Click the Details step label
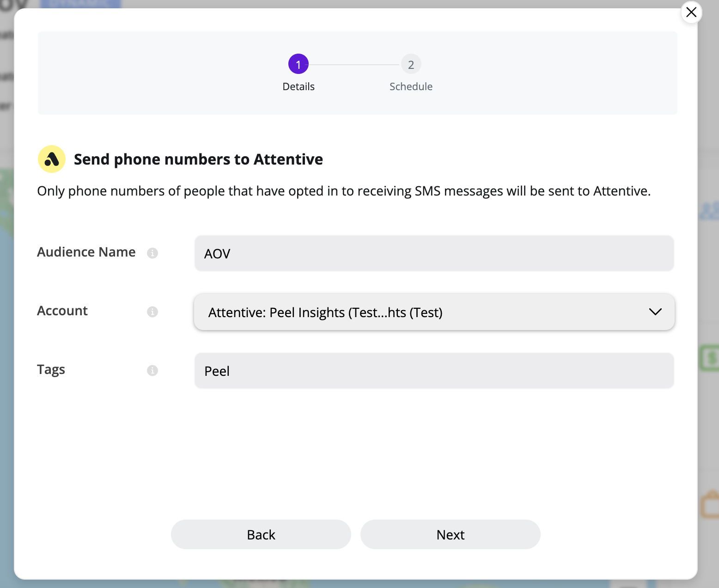Image resolution: width=719 pixels, height=588 pixels. pyautogui.click(x=299, y=86)
